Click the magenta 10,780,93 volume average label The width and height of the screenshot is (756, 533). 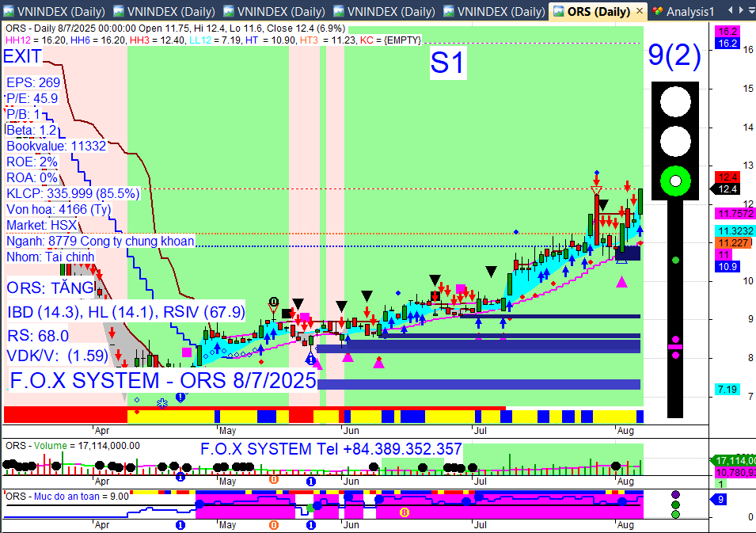735,473
